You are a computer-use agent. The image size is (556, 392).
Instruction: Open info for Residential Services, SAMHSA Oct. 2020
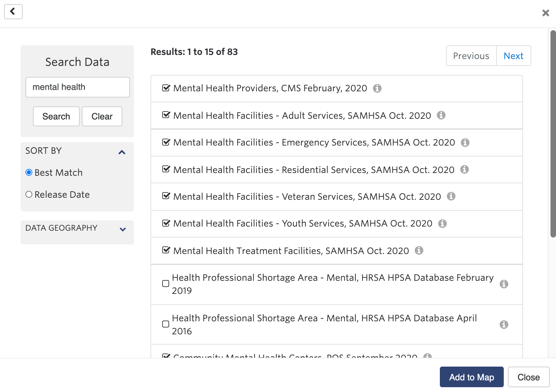(x=465, y=169)
